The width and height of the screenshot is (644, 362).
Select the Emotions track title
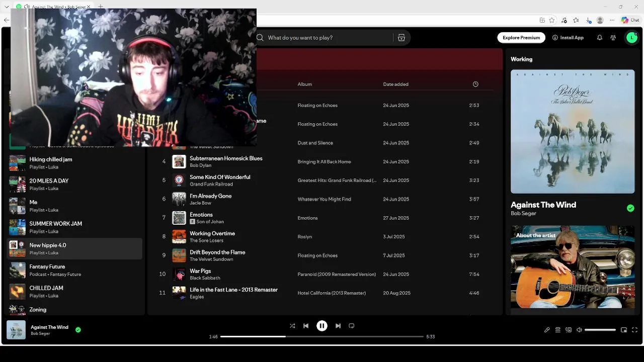(201, 215)
